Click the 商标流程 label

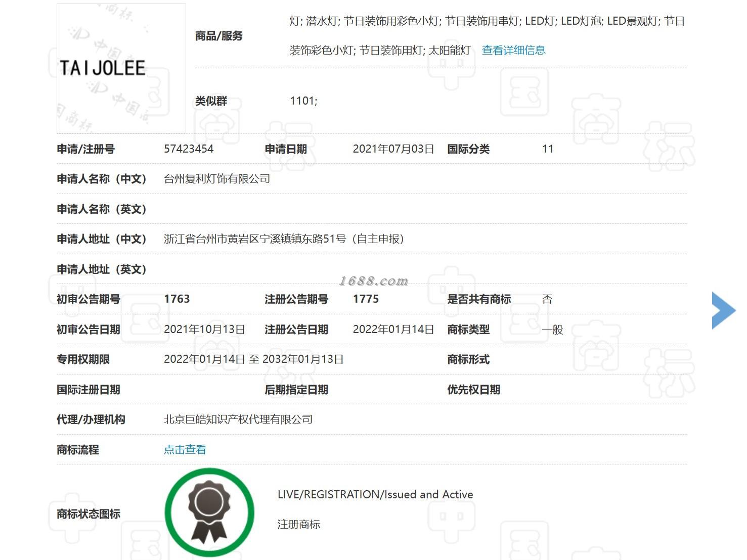[78, 449]
